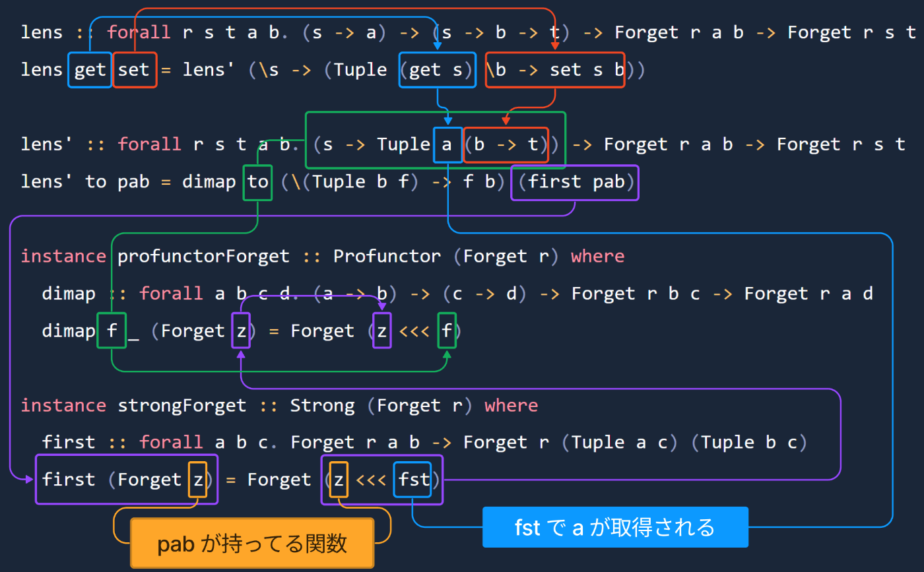Select the word 'Profunctor' in the instance line

coord(387,256)
